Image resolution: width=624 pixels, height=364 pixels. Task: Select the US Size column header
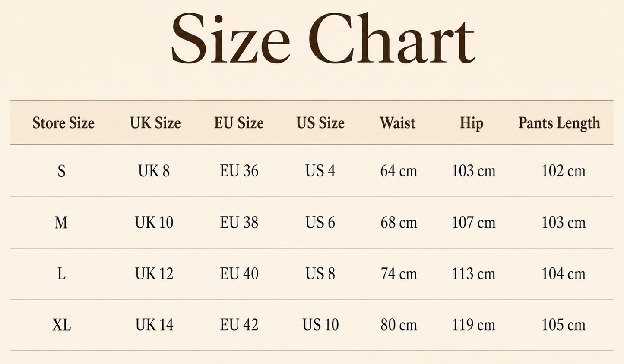(x=320, y=123)
